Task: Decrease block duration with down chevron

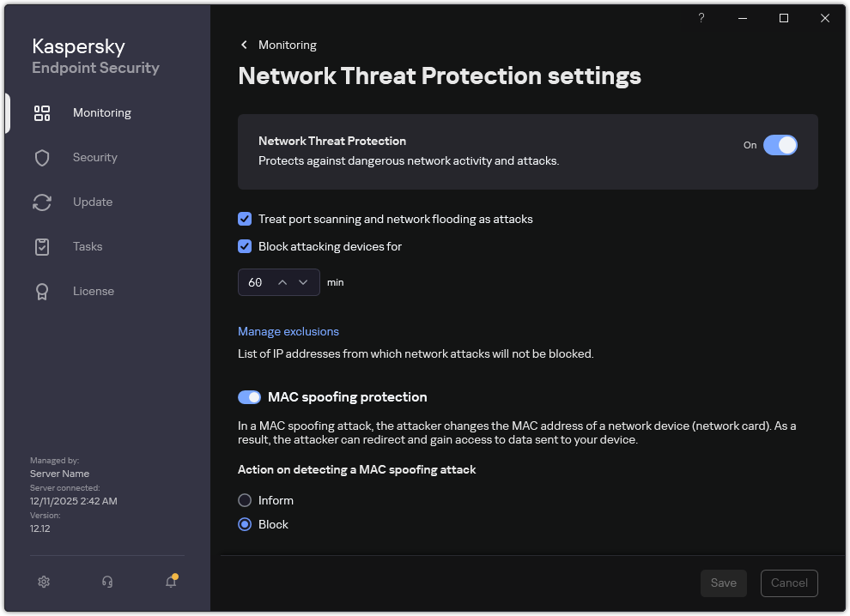Action: tap(303, 281)
